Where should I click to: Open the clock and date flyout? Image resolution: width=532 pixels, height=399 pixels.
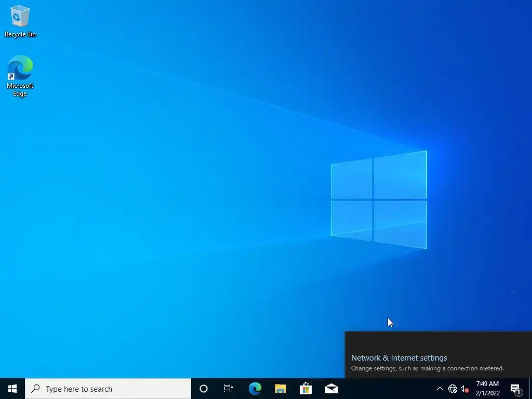coord(487,389)
